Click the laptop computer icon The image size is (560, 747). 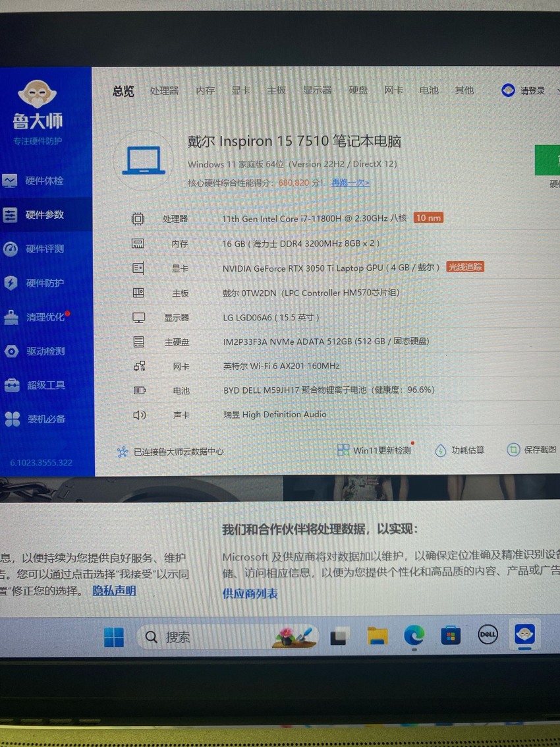click(144, 161)
